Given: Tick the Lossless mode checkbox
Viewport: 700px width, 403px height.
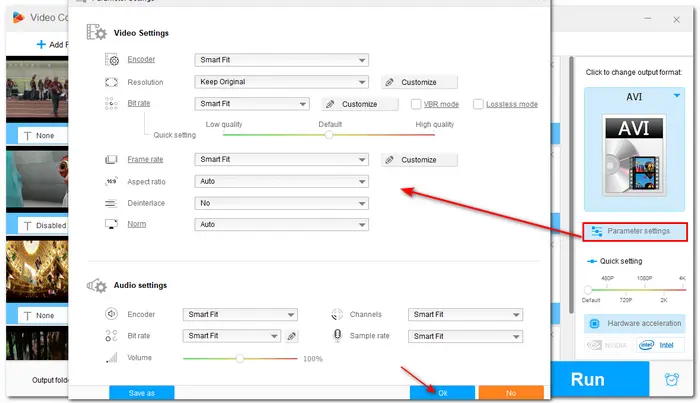Looking at the screenshot, I should point(479,104).
